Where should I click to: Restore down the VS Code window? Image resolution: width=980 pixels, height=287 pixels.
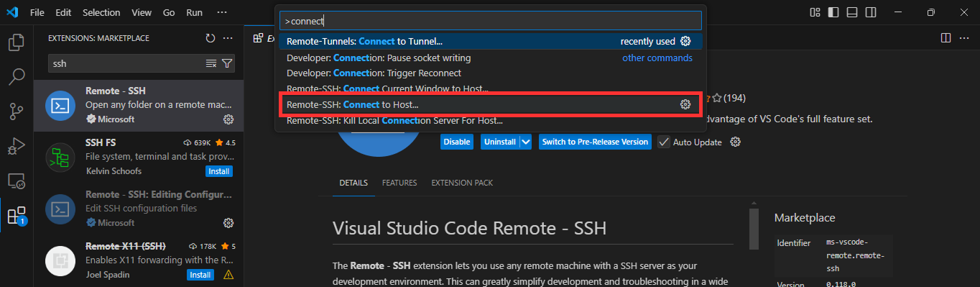pyautogui.click(x=931, y=12)
